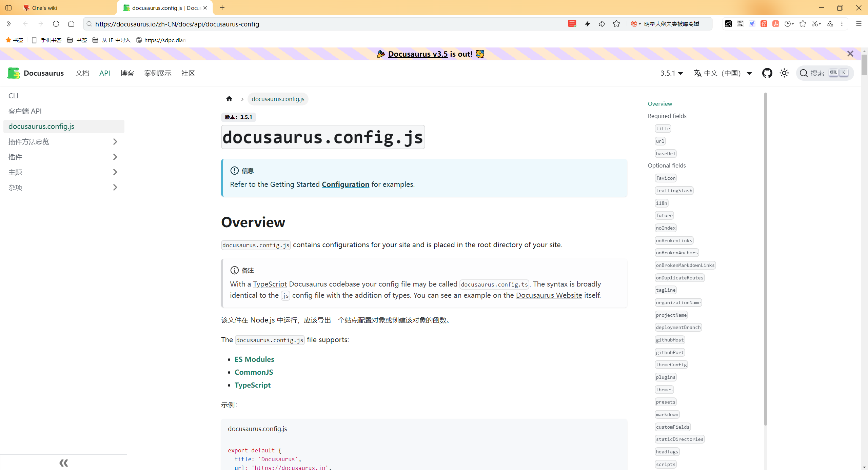Open the CommonJS link
The width and height of the screenshot is (868, 470).
tap(254, 372)
